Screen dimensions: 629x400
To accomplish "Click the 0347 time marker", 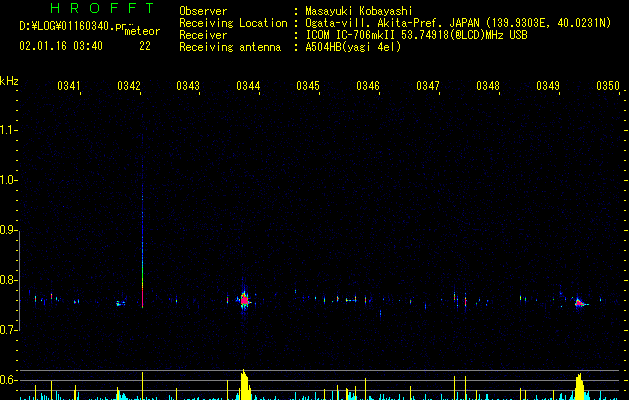I will [x=428, y=86].
